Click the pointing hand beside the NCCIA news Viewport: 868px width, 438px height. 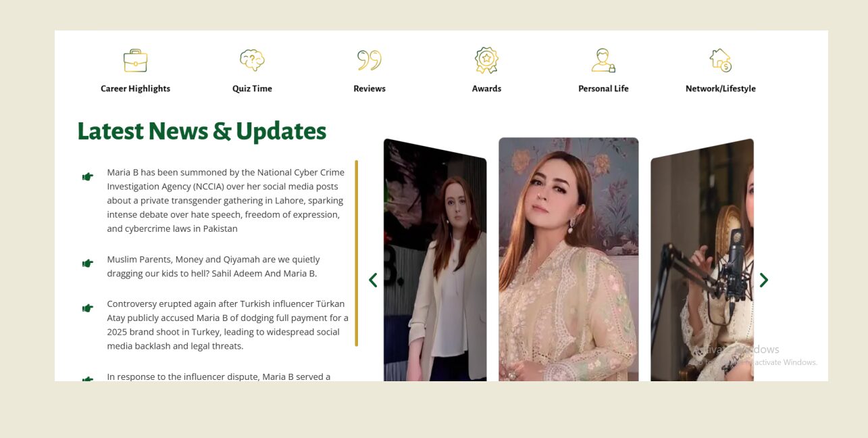[x=88, y=176]
